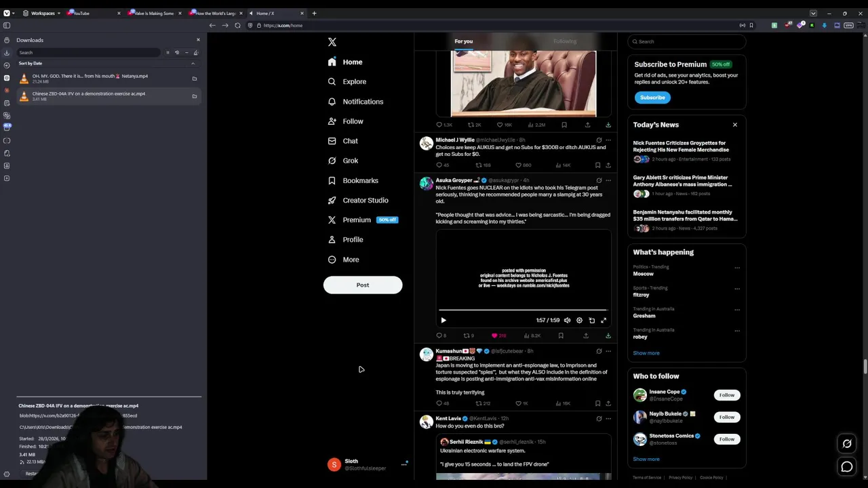The height and width of the screenshot is (488, 868).
Task: Clear finished downloads broom icon
Action: pos(195,52)
